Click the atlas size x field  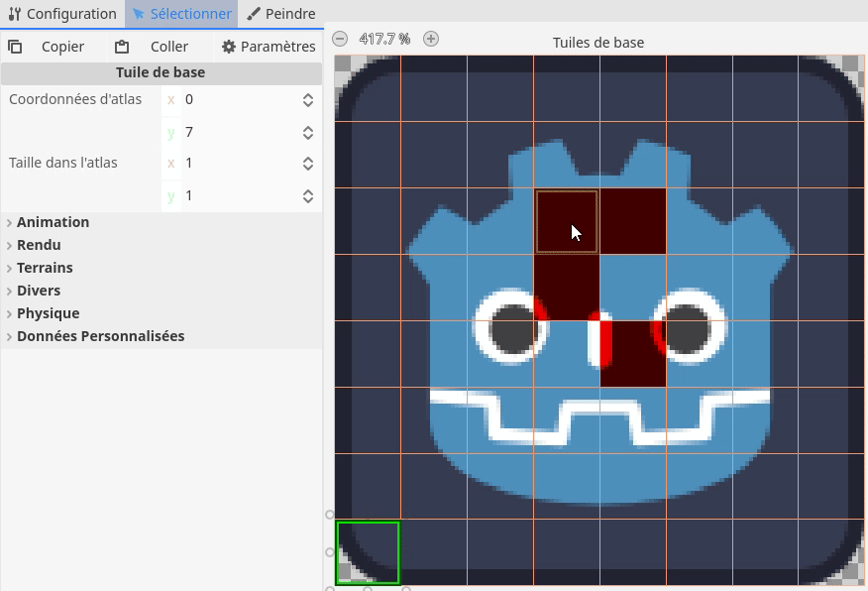point(242,163)
